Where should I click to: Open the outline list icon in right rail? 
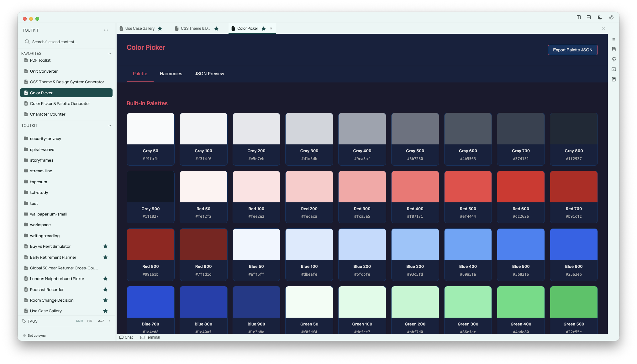614,39
